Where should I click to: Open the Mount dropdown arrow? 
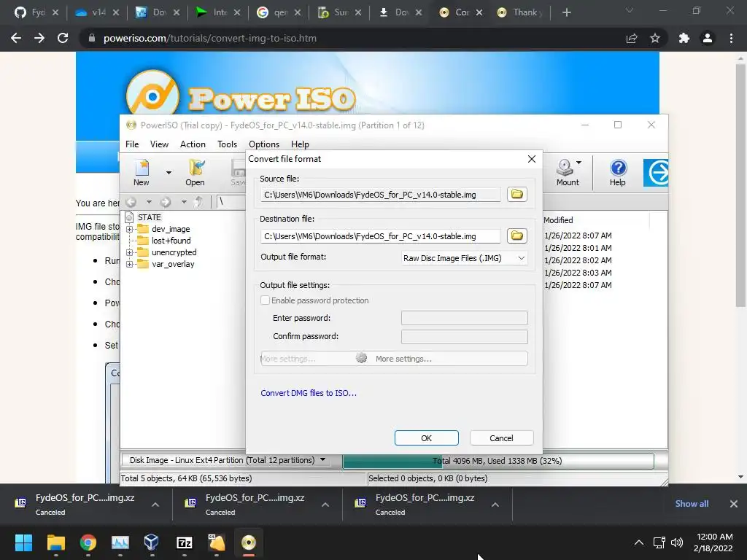(x=578, y=163)
